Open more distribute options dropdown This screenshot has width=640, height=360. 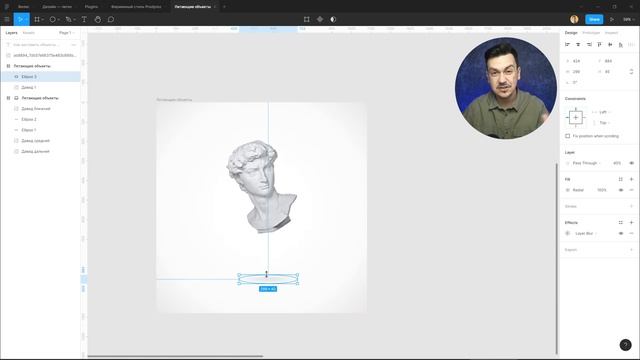coord(631,44)
